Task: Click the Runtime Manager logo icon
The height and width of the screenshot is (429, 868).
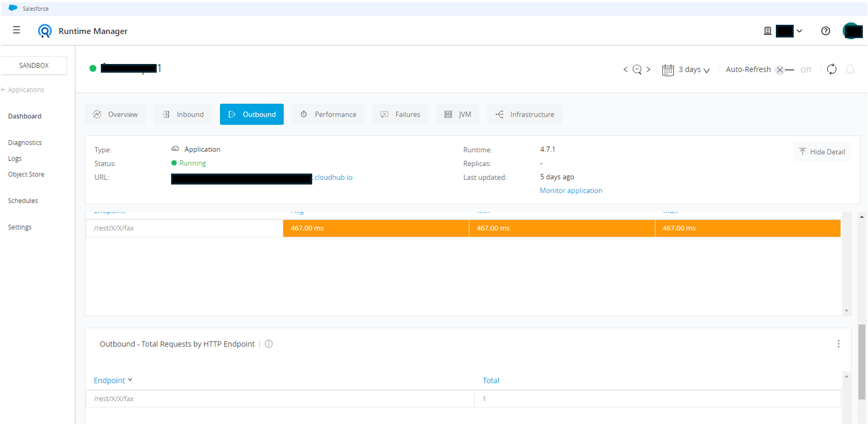Action: coord(45,31)
